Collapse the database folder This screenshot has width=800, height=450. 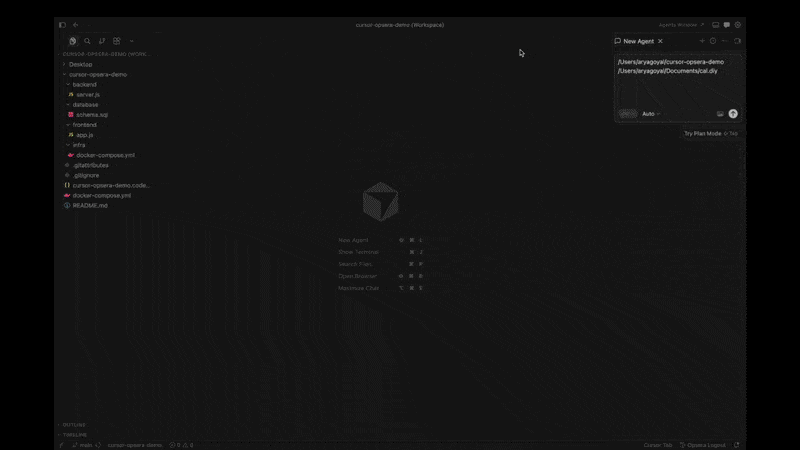click(85, 105)
